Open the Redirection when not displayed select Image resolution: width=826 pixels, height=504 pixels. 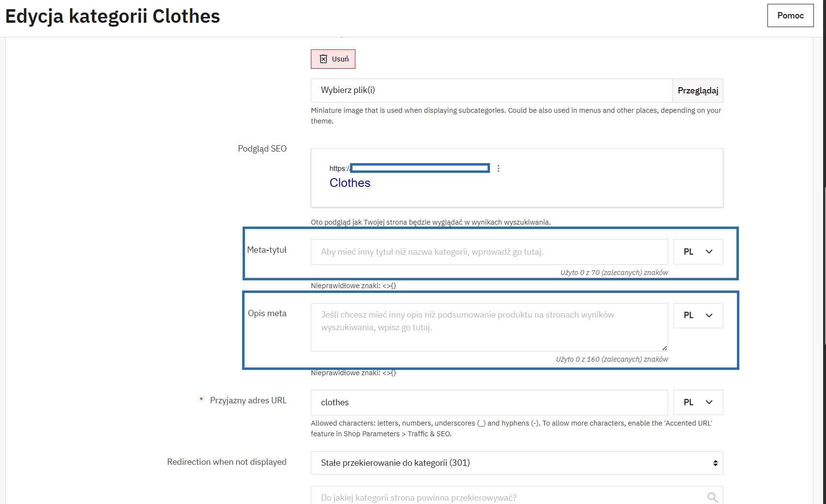pos(517,463)
